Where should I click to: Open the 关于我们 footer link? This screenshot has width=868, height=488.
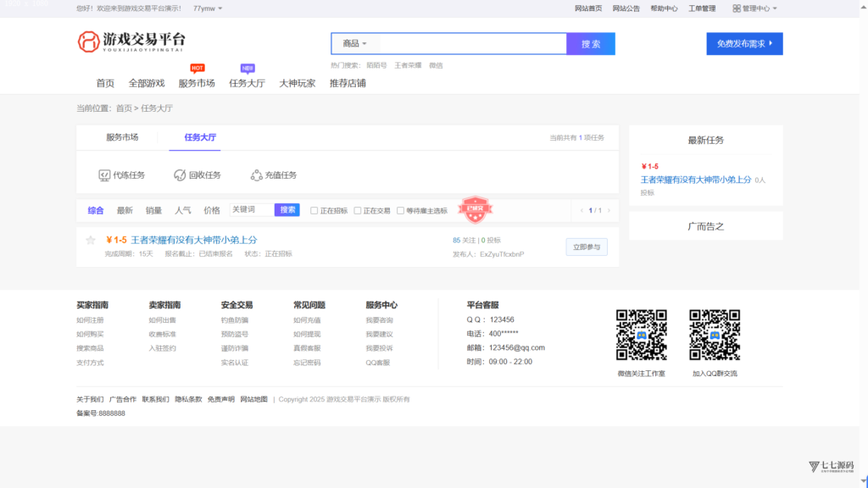90,399
